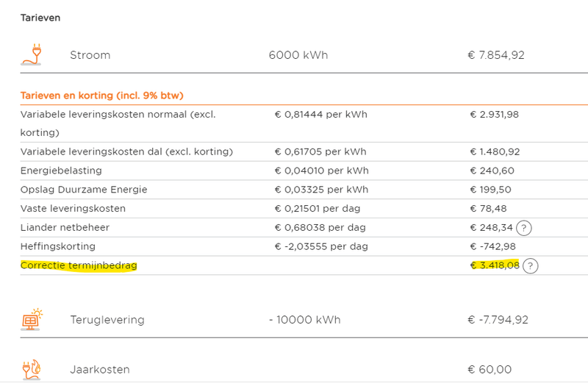Click the Teruglevering solar panel icon
This screenshot has width=588, height=383.
point(32,320)
